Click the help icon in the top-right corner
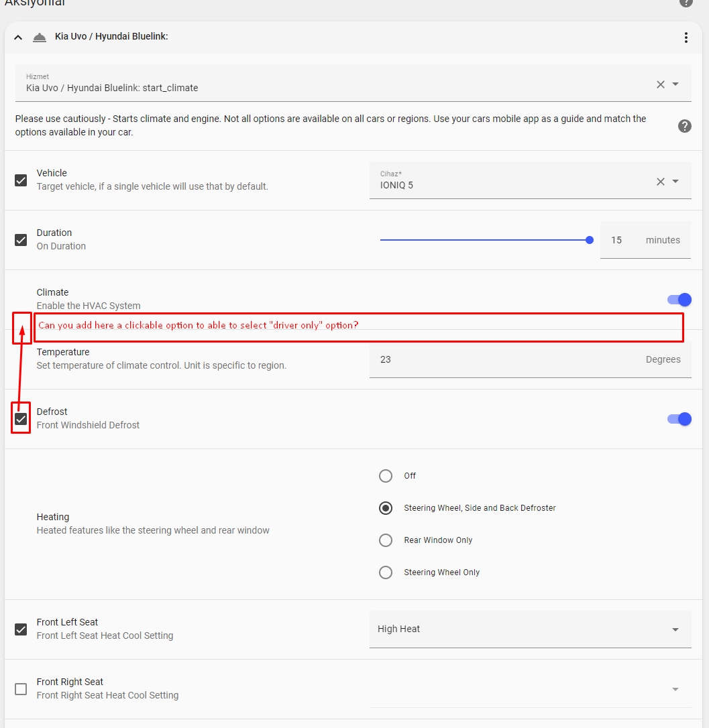The width and height of the screenshot is (709, 728). (685, 3)
